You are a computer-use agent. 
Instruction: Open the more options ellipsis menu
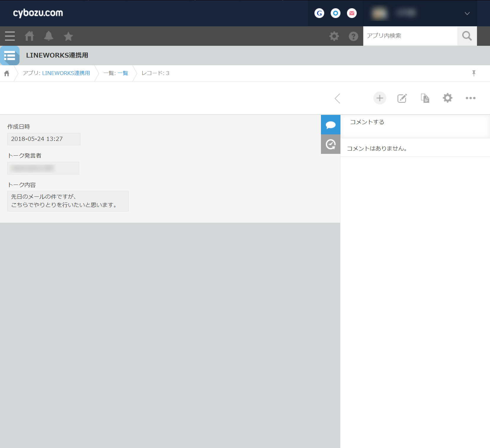click(470, 98)
